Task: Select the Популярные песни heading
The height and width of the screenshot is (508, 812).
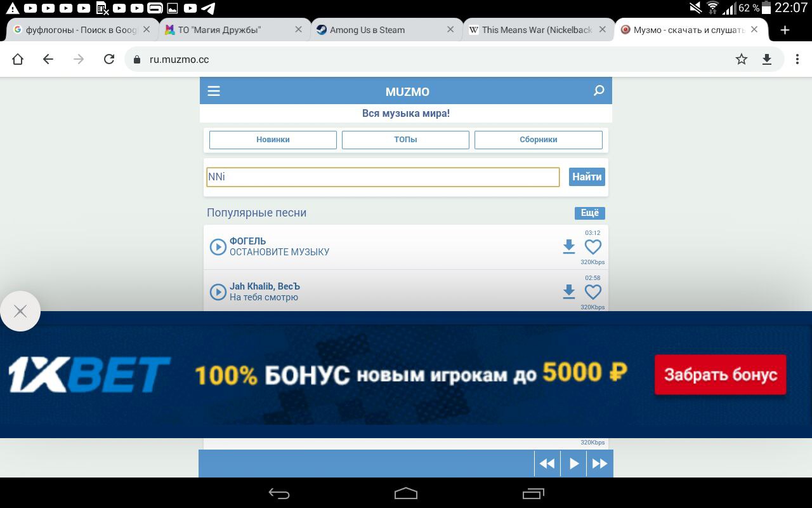Action: click(x=256, y=213)
